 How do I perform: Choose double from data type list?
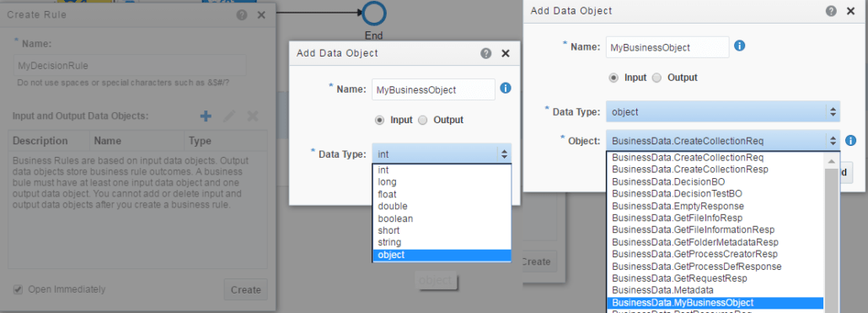tap(442, 206)
